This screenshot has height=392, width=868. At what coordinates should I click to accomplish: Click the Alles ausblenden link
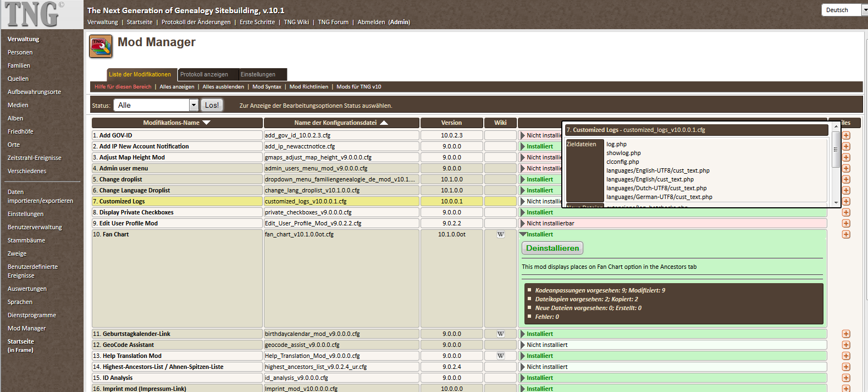coord(223,87)
